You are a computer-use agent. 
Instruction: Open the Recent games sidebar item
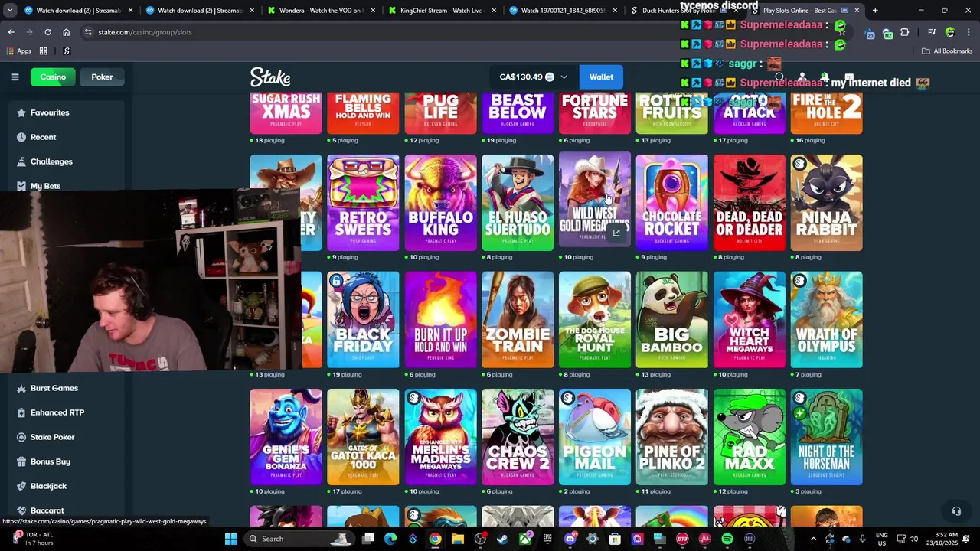43,137
